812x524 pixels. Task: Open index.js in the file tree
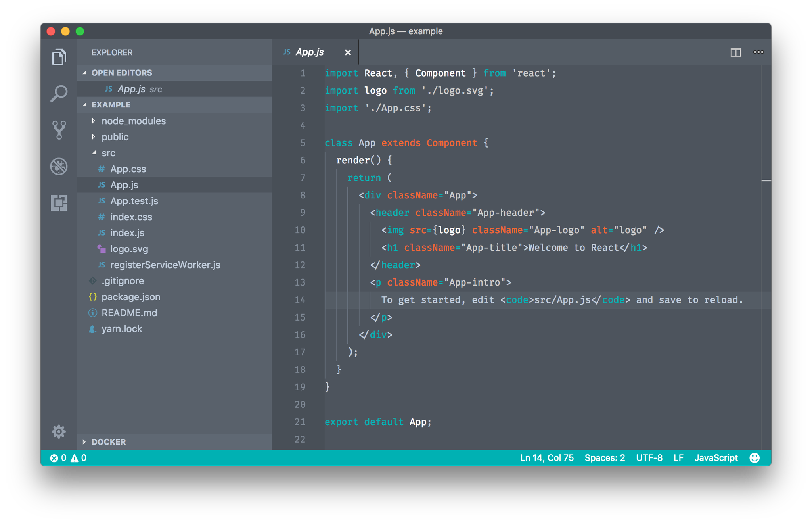[174, 233]
